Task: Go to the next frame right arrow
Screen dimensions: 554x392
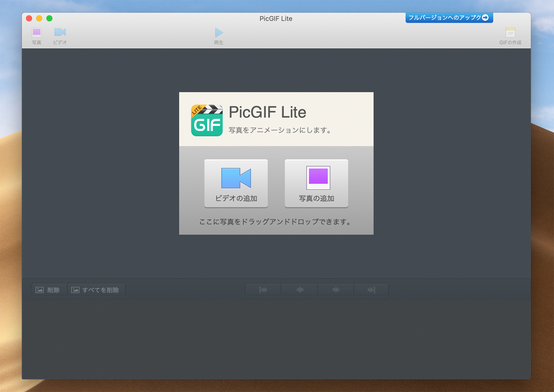Action: [x=336, y=290]
